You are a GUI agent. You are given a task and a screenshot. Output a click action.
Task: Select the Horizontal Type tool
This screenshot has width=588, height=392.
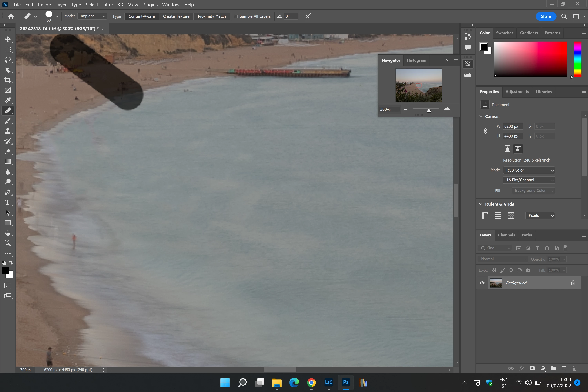point(8,202)
